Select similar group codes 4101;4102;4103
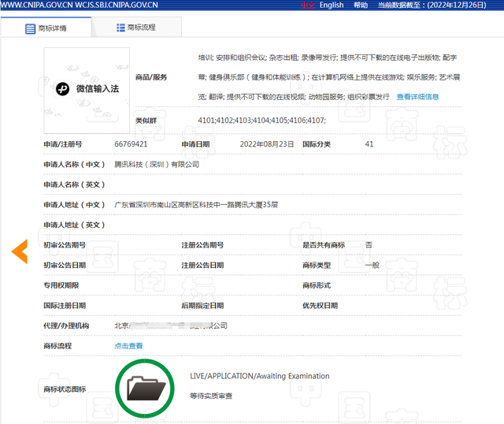The height and width of the screenshot is (424, 504). coord(262,121)
